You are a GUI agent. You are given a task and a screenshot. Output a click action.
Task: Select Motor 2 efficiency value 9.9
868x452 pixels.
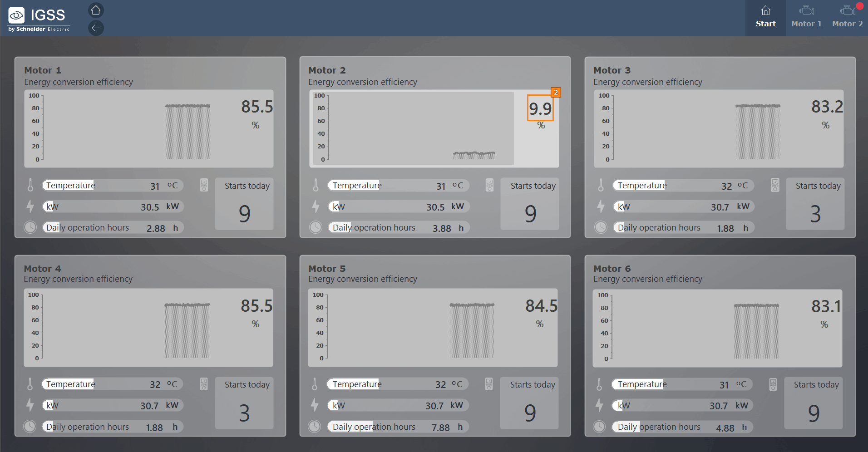pyautogui.click(x=540, y=108)
